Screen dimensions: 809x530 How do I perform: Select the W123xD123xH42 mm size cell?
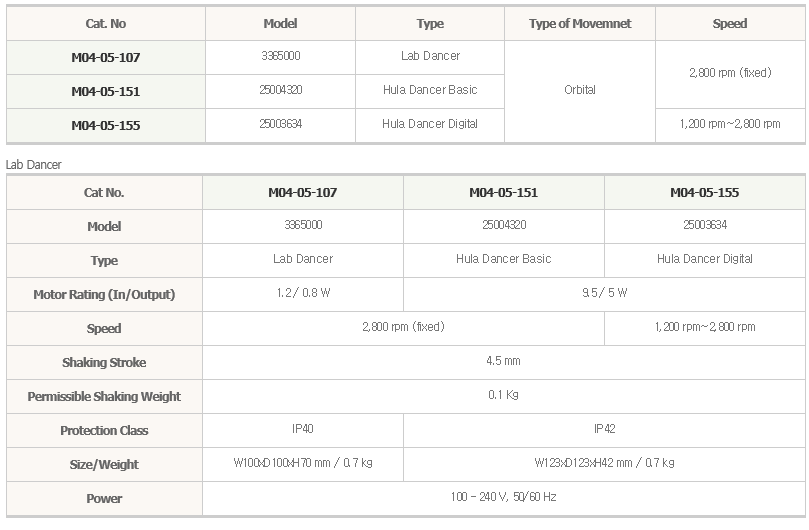[x=604, y=463]
